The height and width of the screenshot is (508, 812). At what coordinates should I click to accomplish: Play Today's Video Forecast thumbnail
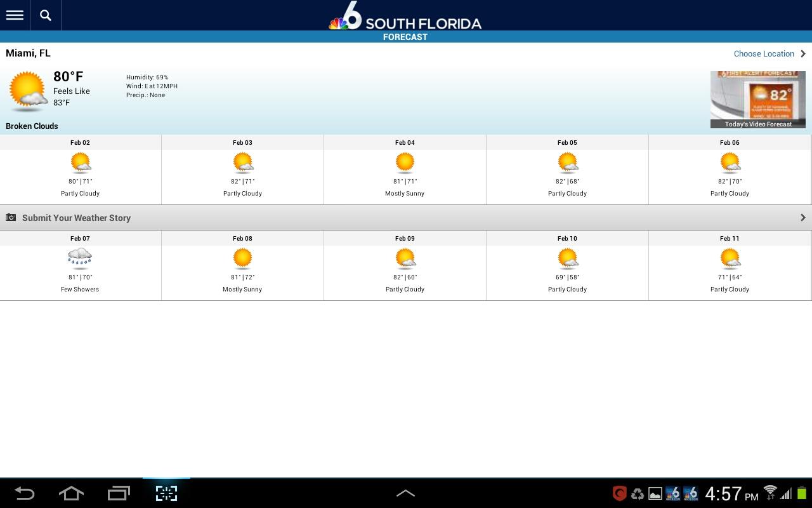[757, 99]
